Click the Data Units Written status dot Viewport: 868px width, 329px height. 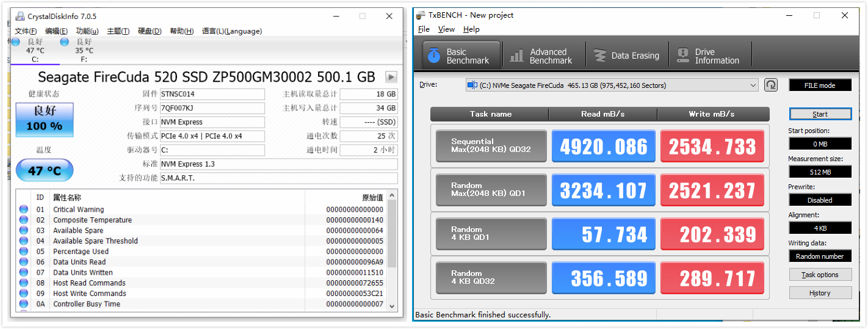pos(24,272)
